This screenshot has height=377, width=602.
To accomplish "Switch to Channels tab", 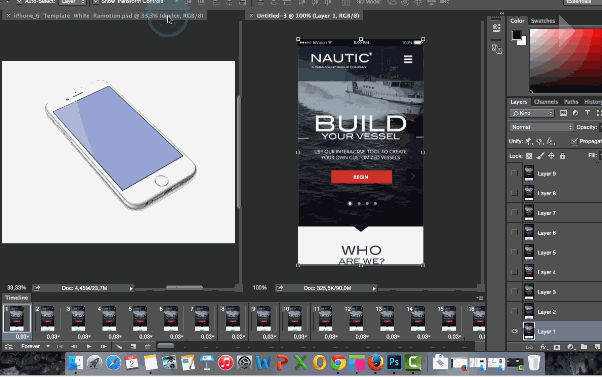I will pos(546,102).
